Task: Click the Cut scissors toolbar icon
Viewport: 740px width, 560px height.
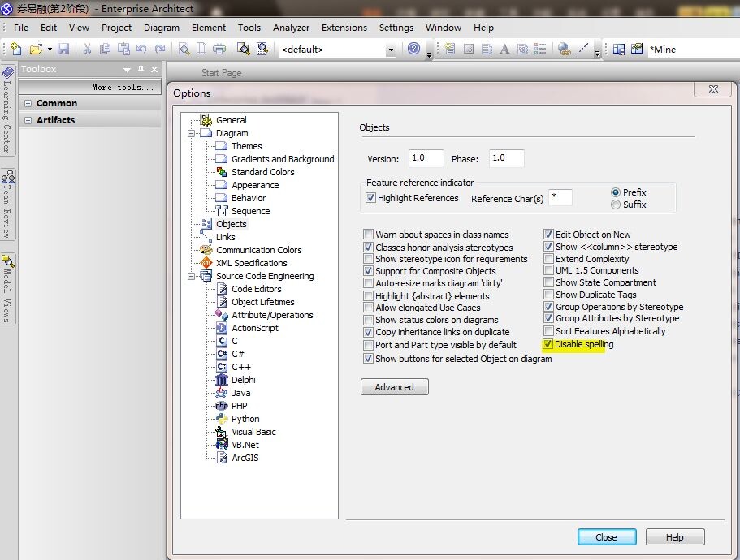Action: tap(87, 49)
